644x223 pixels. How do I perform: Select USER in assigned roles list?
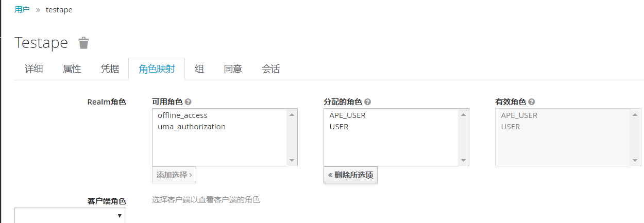[x=339, y=127]
